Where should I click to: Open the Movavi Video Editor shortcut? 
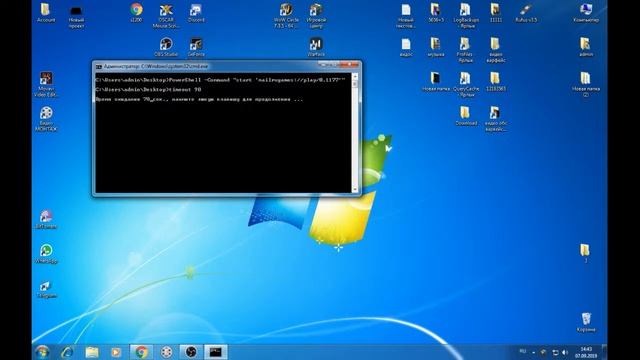pyautogui.click(x=46, y=84)
